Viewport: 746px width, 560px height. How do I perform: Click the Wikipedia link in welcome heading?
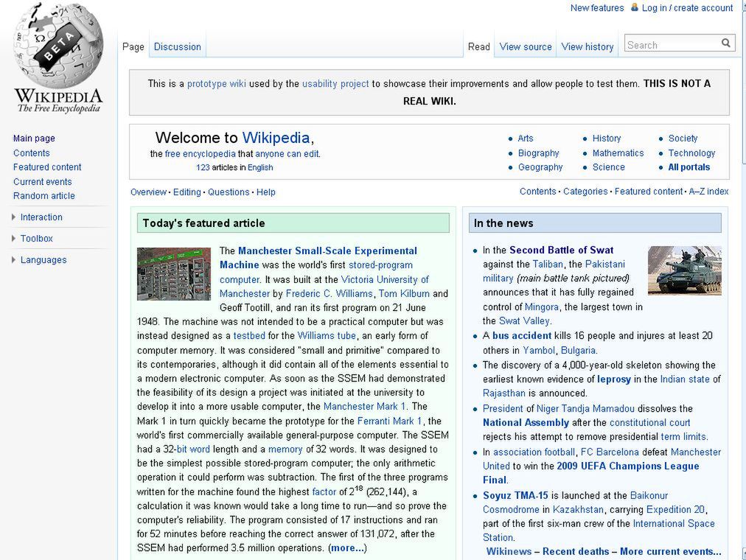tap(276, 138)
